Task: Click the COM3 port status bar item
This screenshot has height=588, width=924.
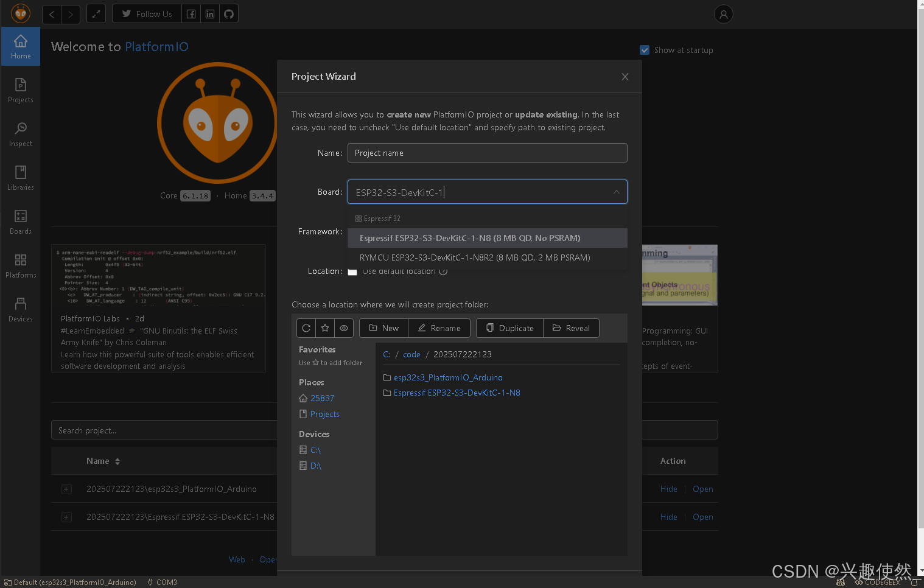Action: 162,583
